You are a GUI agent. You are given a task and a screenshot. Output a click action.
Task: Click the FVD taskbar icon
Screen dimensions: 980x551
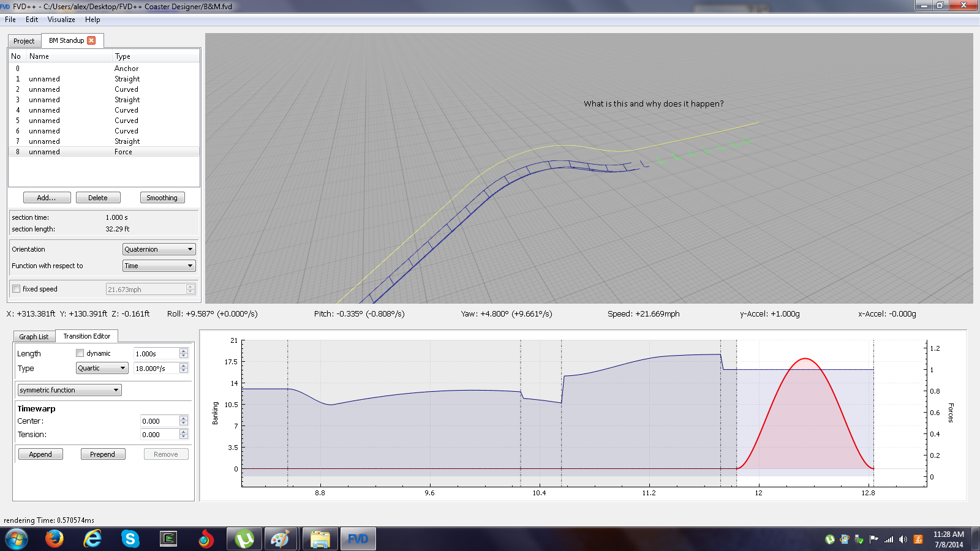(358, 539)
